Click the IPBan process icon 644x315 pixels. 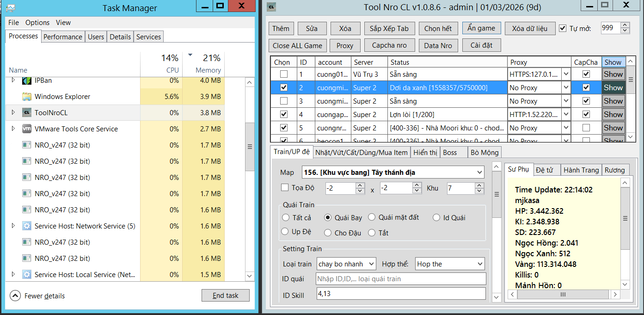[x=27, y=80]
